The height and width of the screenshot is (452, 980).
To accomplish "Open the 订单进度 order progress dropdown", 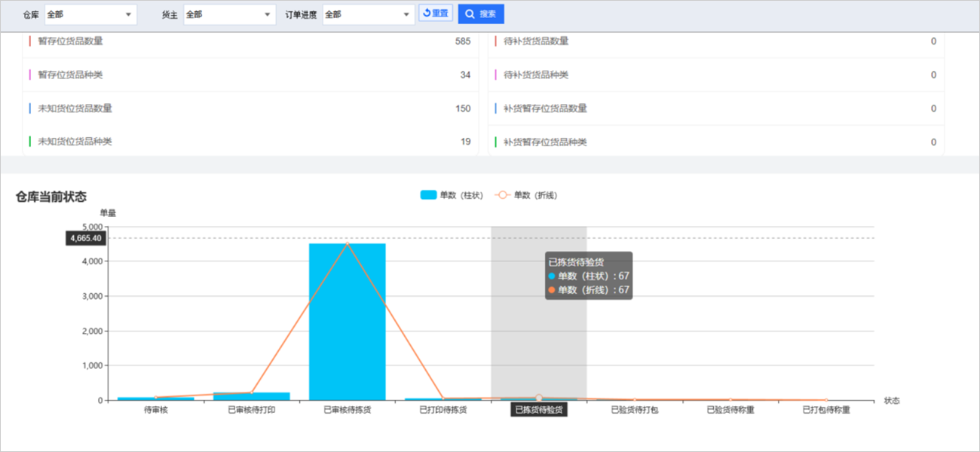I will coord(368,14).
